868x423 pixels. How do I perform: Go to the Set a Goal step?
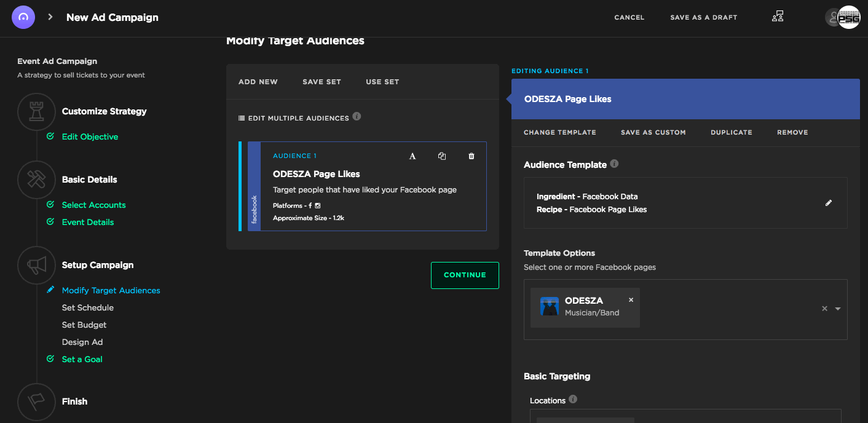click(82, 359)
